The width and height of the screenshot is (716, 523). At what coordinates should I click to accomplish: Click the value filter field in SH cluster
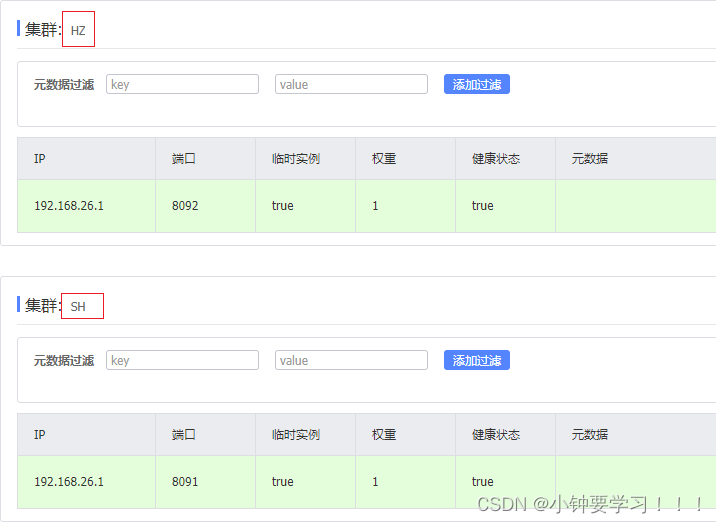[x=351, y=360]
